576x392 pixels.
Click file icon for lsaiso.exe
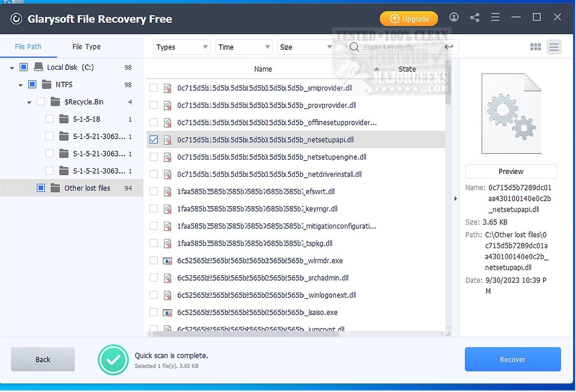[x=168, y=312]
